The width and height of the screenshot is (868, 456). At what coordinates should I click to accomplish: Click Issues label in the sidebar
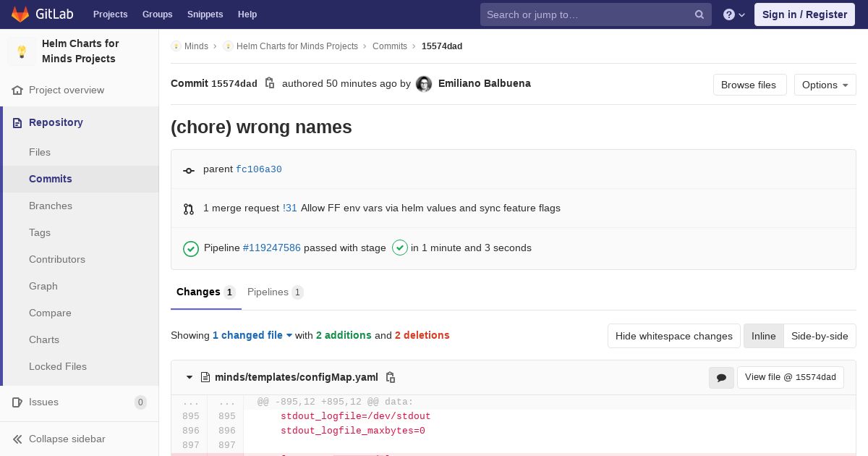point(43,402)
